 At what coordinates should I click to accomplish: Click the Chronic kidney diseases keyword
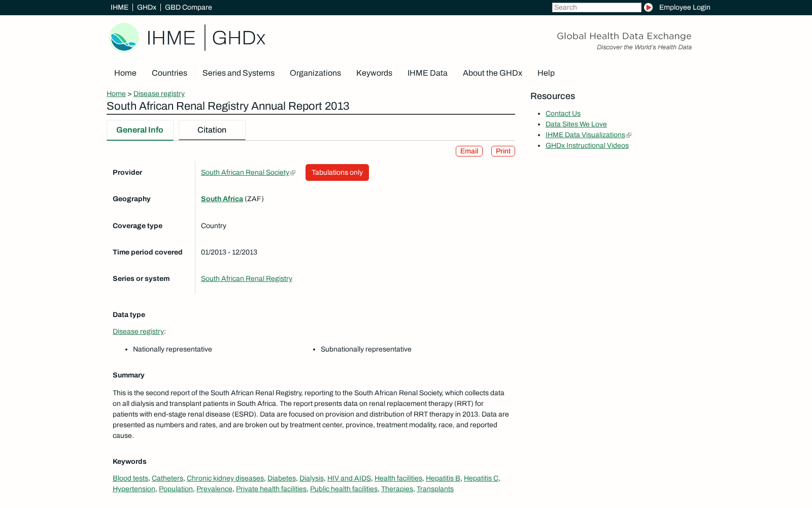point(225,479)
